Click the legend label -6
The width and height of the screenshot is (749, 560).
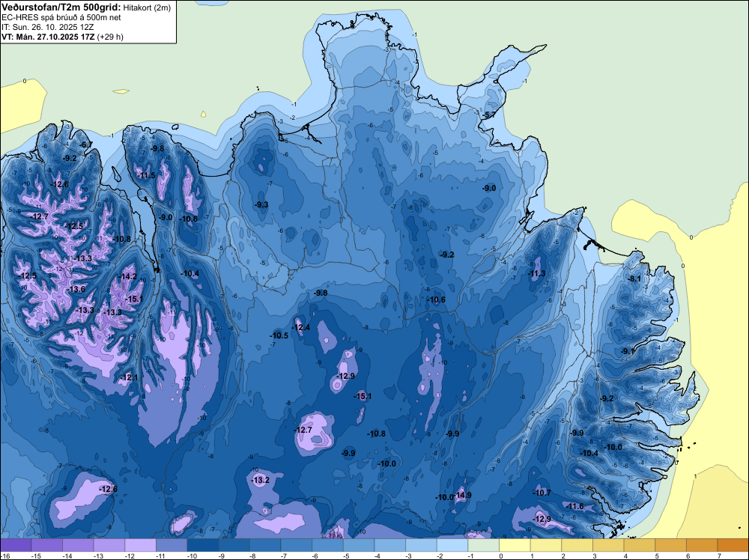click(x=315, y=556)
